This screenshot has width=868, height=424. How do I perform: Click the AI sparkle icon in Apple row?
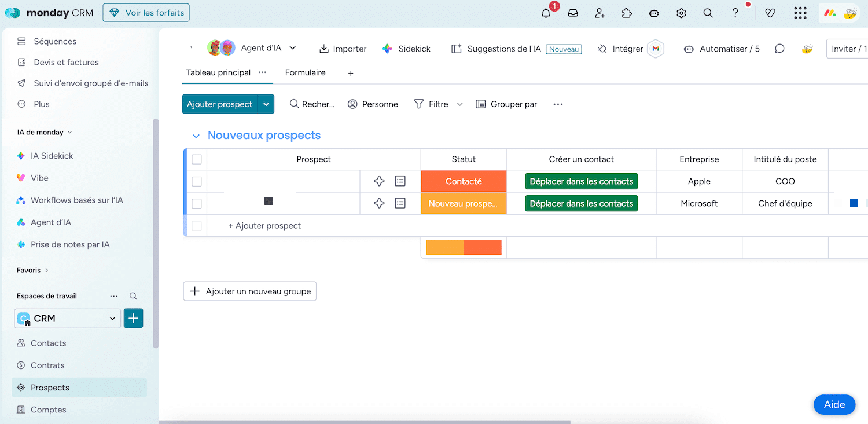379,181
